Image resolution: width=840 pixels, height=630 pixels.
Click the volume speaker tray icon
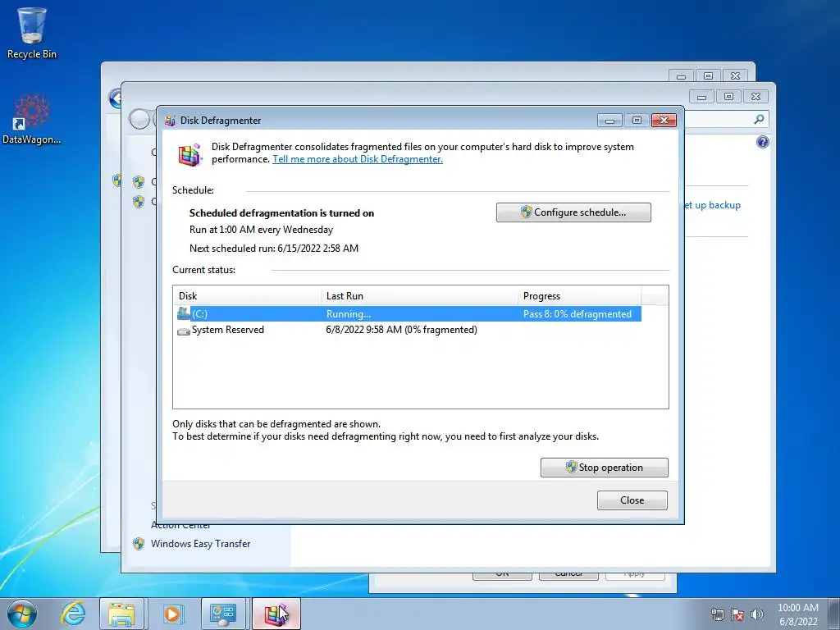coord(756,614)
